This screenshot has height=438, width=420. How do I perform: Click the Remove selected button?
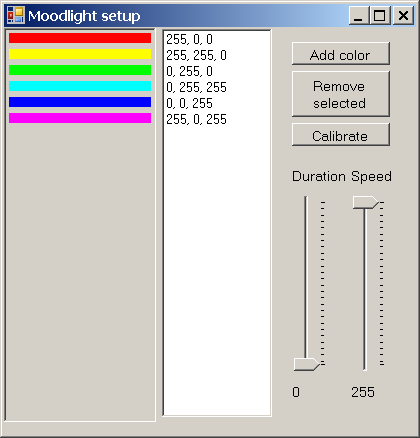(341, 94)
